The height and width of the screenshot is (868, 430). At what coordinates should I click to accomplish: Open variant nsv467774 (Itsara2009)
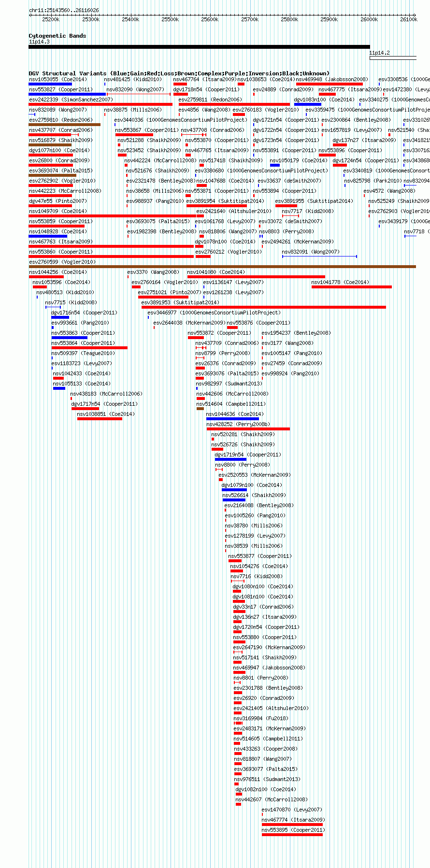pos(293,820)
